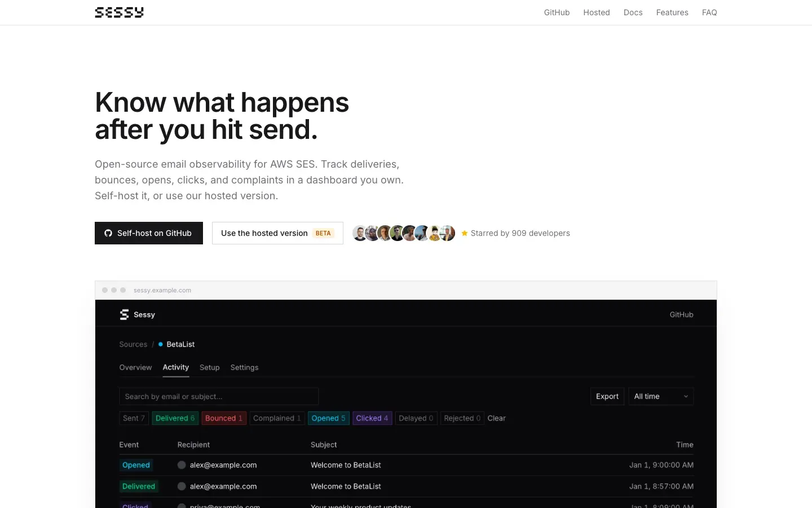
Task: Click the blue dot beside BetaList
Action: coord(161,344)
